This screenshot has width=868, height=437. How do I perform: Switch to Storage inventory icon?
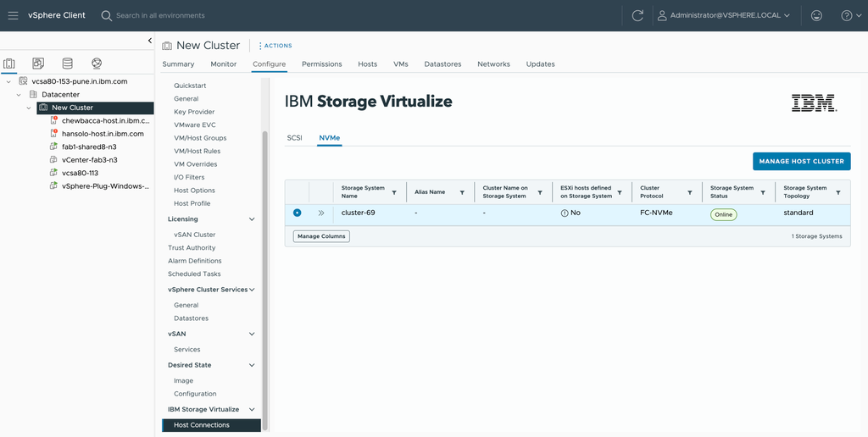(68, 63)
